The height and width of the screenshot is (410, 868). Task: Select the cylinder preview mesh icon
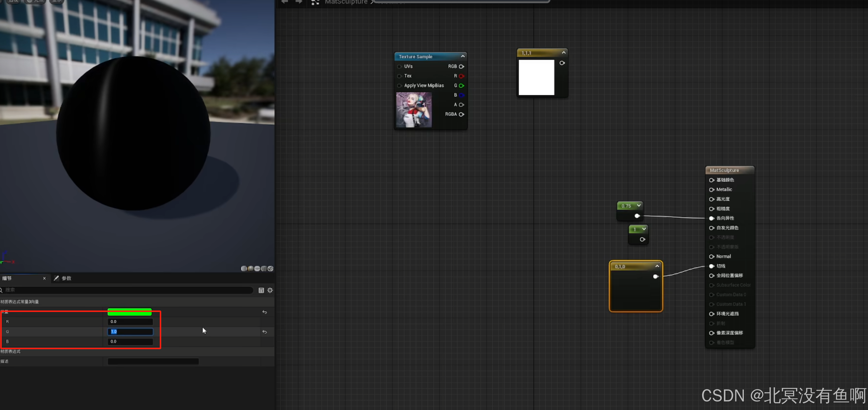click(x=244, y=268)
